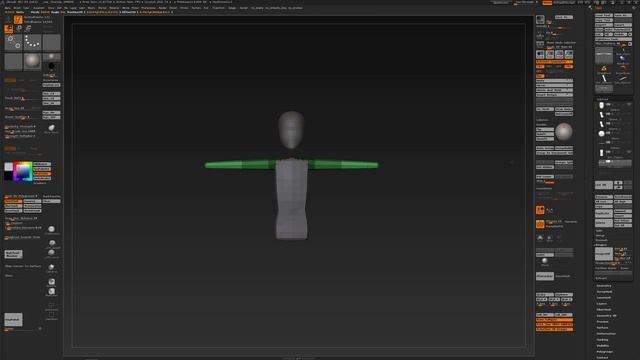Select the orange PolyMesh3D star tool icon

point(604,69)
